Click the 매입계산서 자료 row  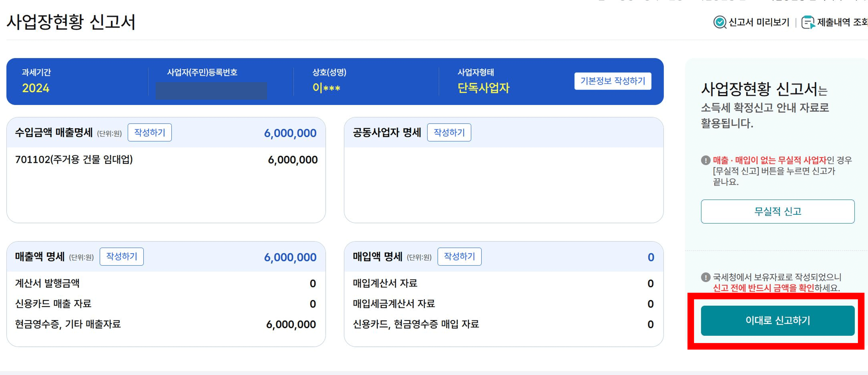click(384, 283)
